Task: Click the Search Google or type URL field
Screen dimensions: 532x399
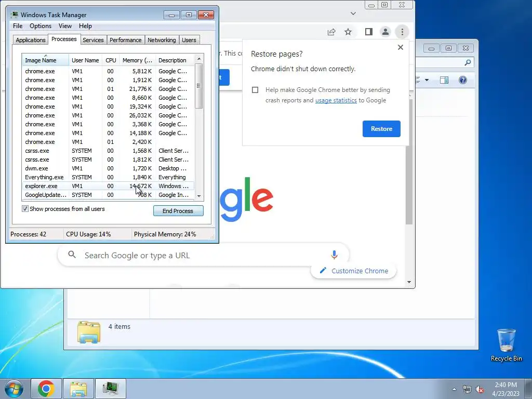Action: coord(203,255)
